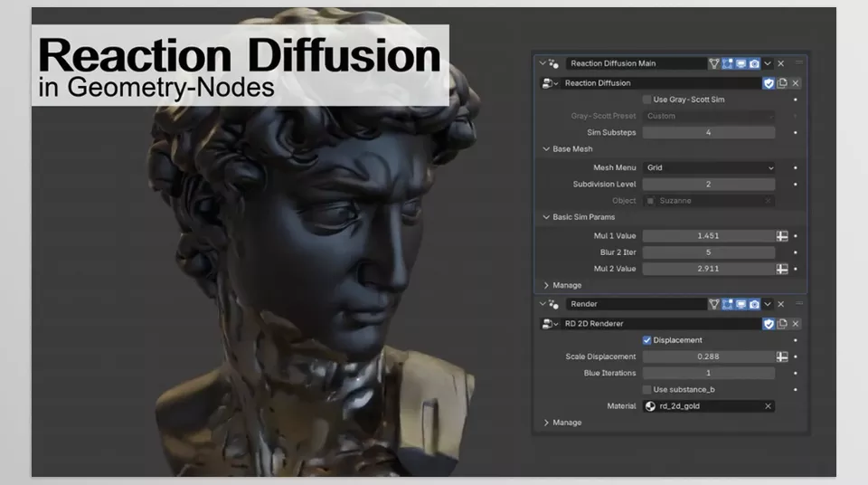Click animate dot beside Blur 2 Iter

(x=796, y=252)
